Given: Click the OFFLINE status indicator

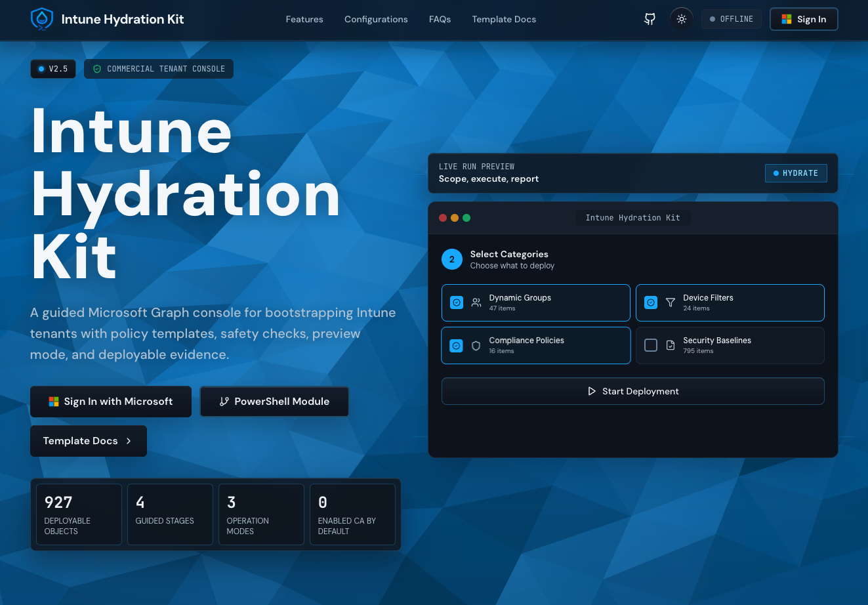Looking at the screenshot, I should pyautogui.click(x=732, y=19).
